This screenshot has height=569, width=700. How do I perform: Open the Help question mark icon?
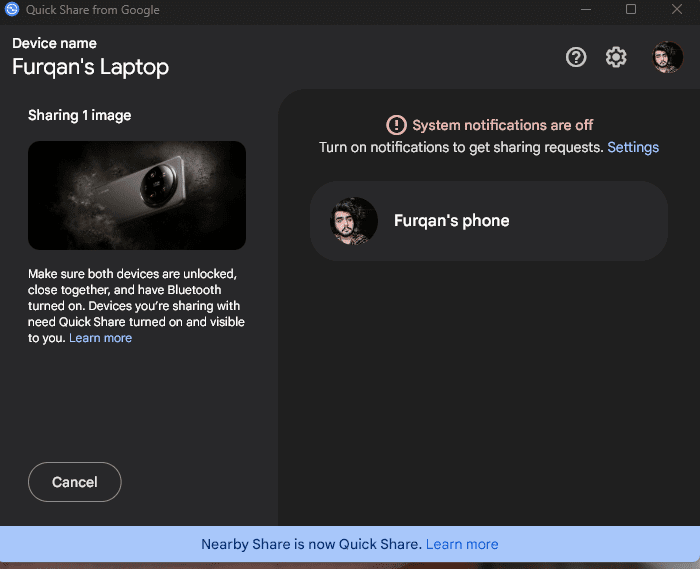tap(576, 57)
